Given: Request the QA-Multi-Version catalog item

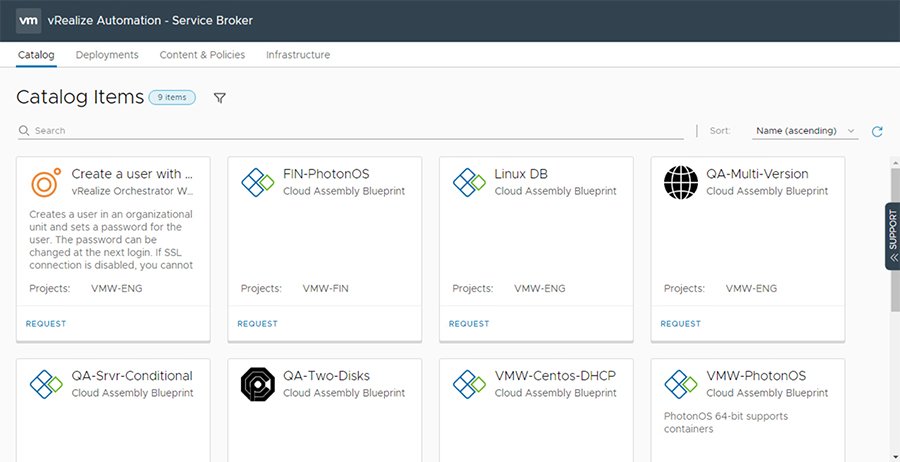Looking at the screenshot, I should [x=680, y=324].
